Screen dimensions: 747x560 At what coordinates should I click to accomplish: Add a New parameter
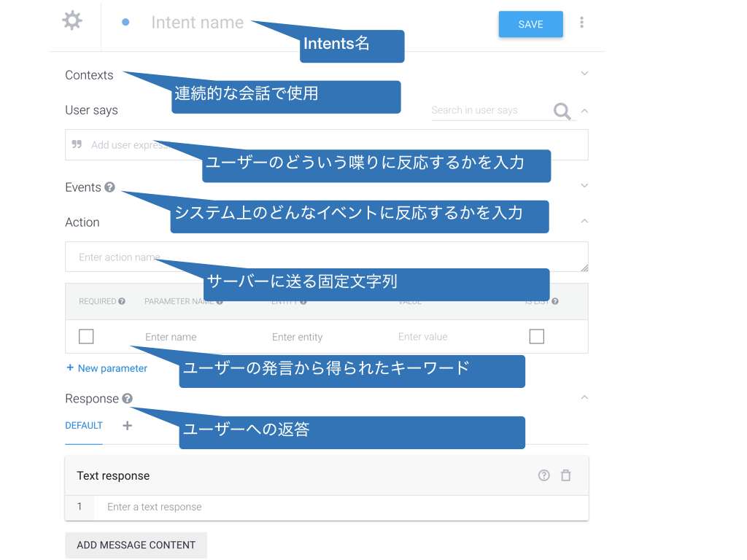tap(107, 368)
